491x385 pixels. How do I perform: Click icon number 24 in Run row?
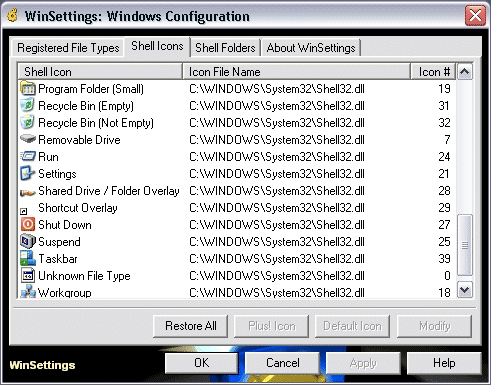tap(444, 157)
